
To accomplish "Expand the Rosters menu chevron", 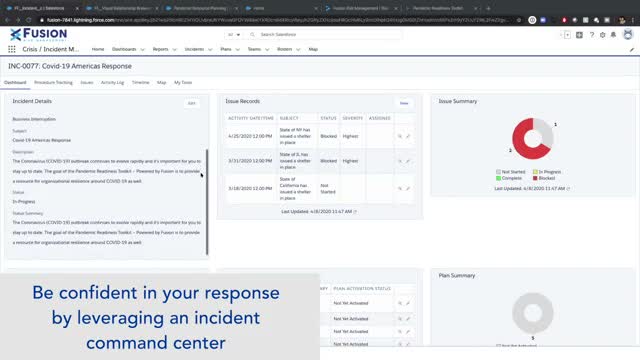I will tap(298, 50).
